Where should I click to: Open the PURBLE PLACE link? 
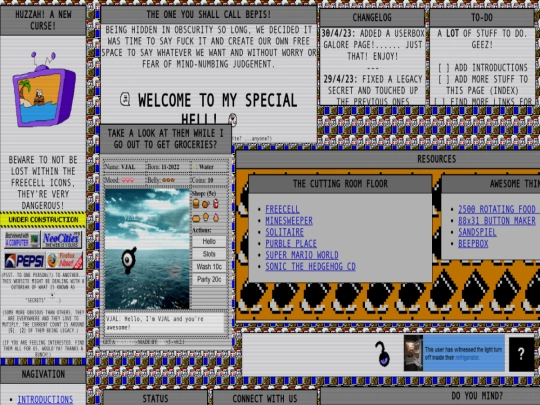tap(291, 243)
